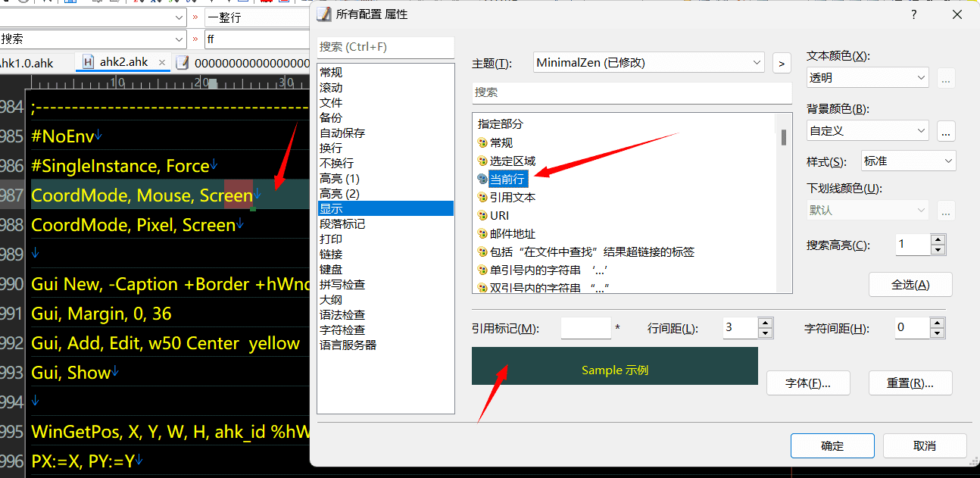Click the red double-arrow beside the 搜索 box
Screen dimensions: 980x478
coord(195,39)
